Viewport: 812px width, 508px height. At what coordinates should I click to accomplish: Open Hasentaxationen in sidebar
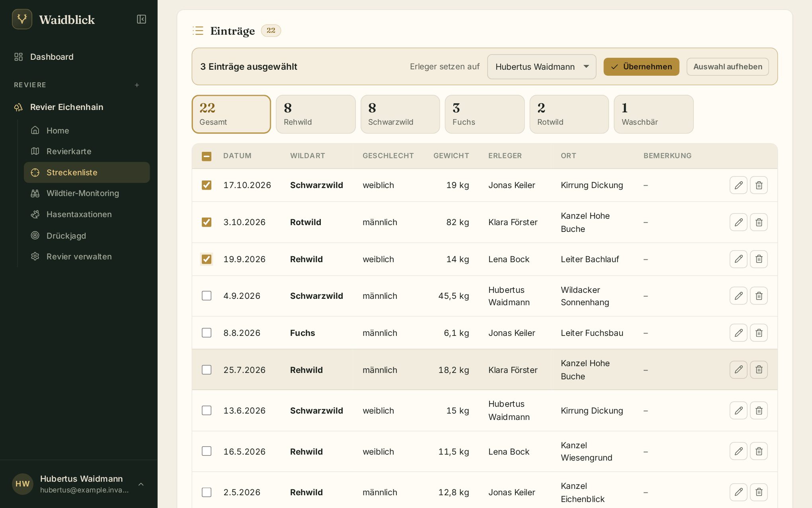[x=87, y=214]
